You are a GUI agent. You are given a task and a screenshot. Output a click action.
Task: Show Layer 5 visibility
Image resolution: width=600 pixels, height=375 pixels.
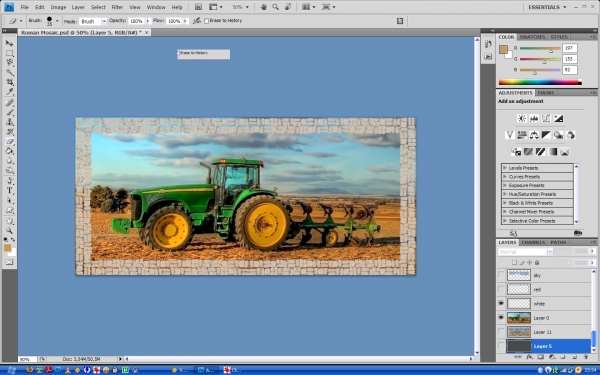pos(501,346)
